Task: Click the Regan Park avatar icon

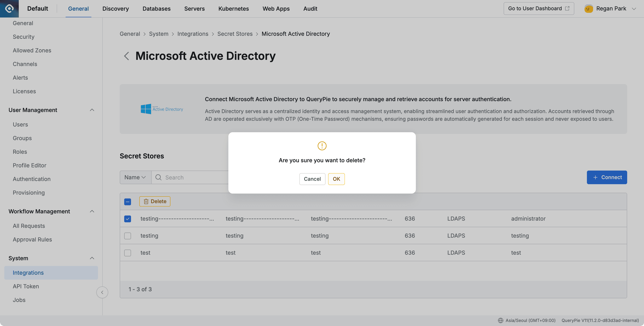Action: [x=588, y=8]
